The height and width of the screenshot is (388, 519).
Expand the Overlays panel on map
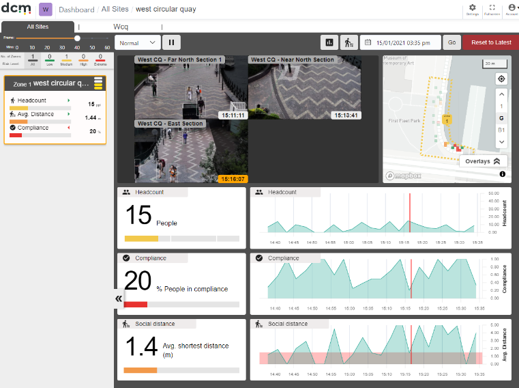coord(483,161)
